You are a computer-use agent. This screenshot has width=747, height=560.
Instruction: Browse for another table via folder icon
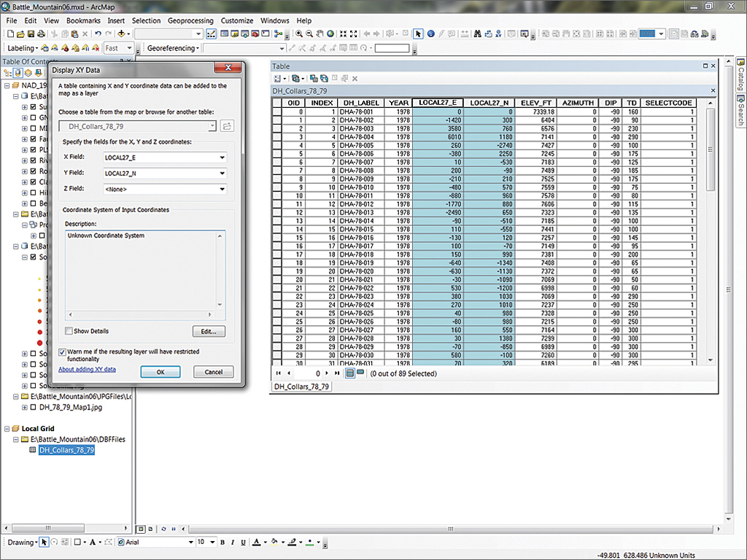(227, 126)
